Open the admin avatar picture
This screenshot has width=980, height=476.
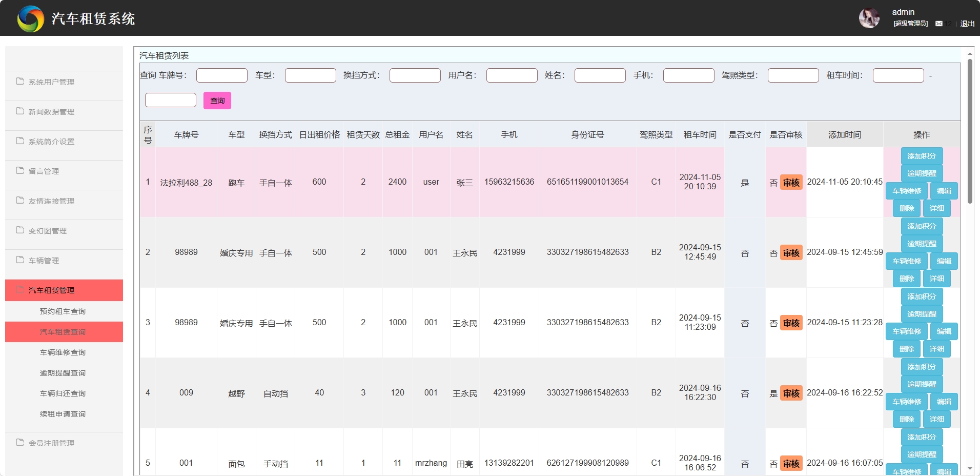click(869, 18)
